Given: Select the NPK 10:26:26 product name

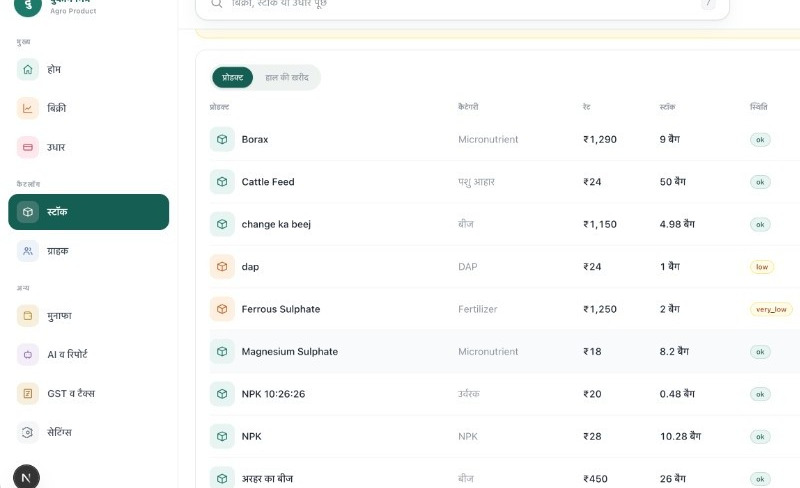Looking at the screenshot, I should [x=273, y=394].
